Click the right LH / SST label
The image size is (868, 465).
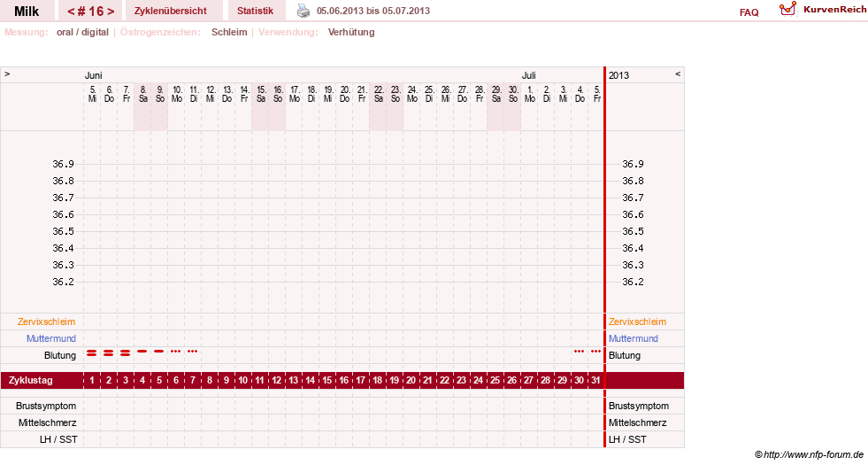click(x=627, y=439)
